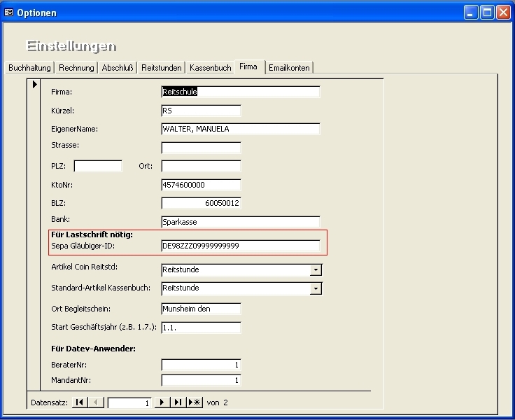Maximize the Optionen window
The image size is (515, 420).
tap(487, 13)
